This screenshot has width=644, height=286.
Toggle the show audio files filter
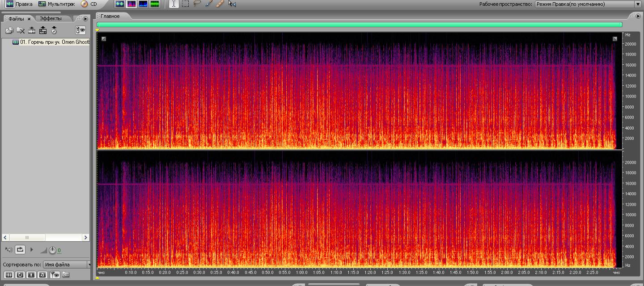(8, 275)
